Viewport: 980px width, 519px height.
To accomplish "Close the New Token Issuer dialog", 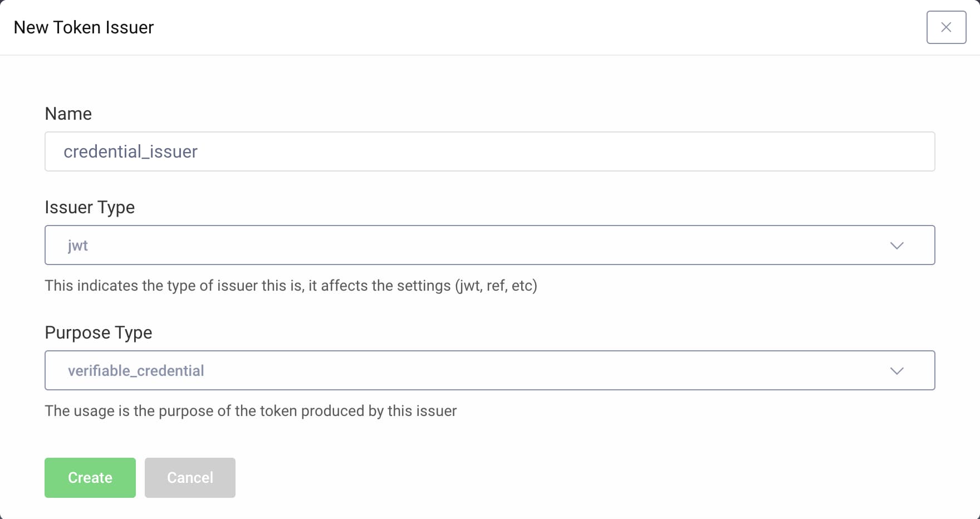I will 945,27.
